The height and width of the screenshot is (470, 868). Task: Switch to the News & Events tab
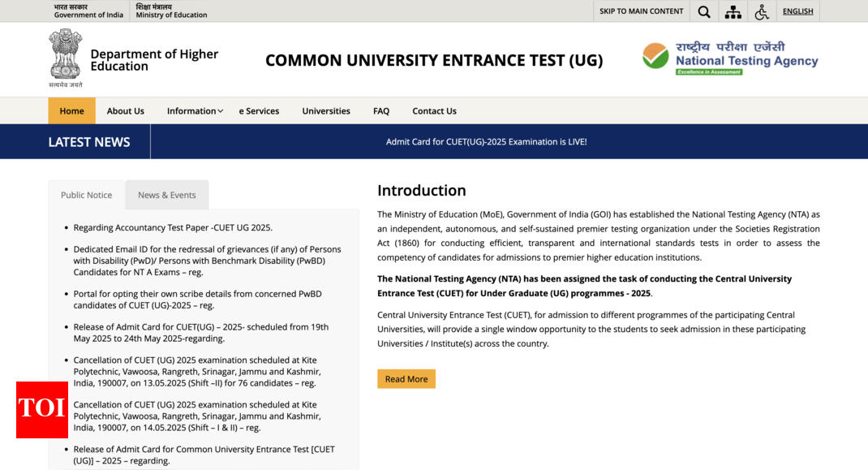coord(166,195)
